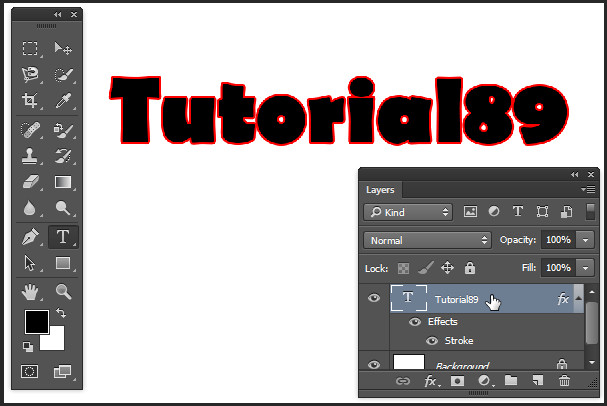
Task: Create new fill or adjustment layer
Action: coord(484,381)
